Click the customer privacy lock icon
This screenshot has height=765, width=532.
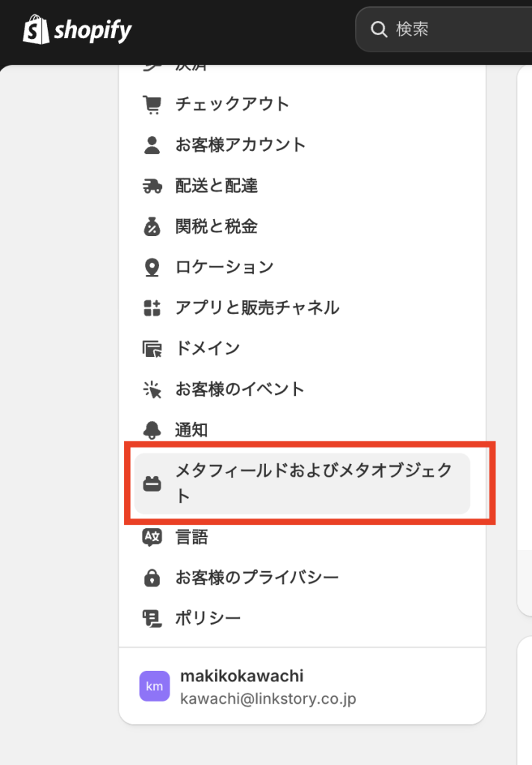pyautogui.click(x=152, y=577)
